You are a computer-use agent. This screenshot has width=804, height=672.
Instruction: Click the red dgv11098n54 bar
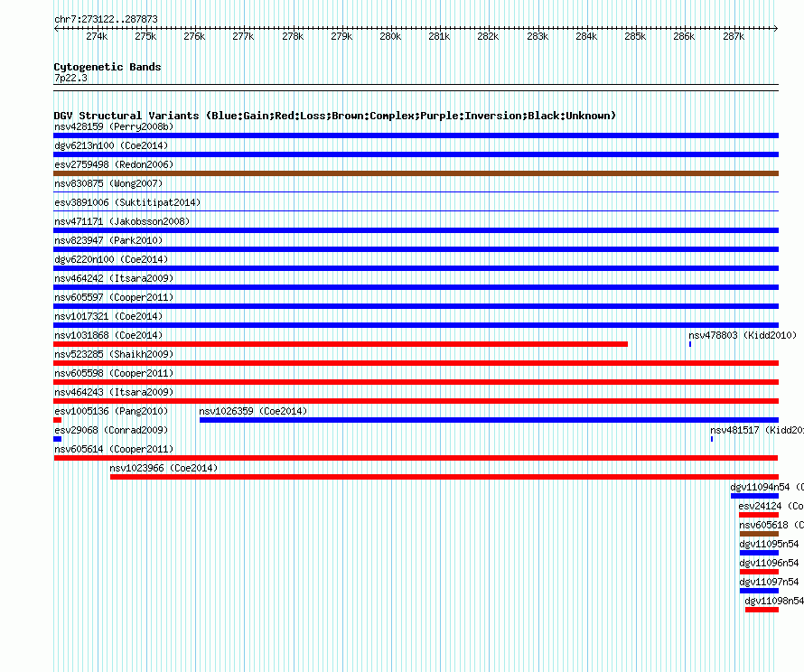click(x=762, y=610)
